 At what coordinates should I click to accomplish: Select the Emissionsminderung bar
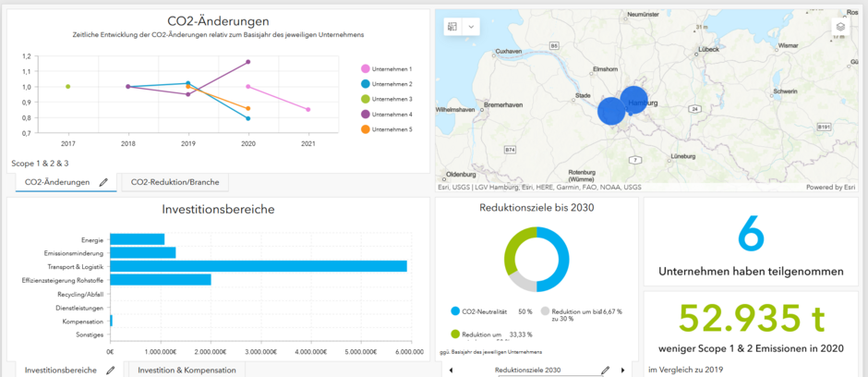click(x=143, y=252)
